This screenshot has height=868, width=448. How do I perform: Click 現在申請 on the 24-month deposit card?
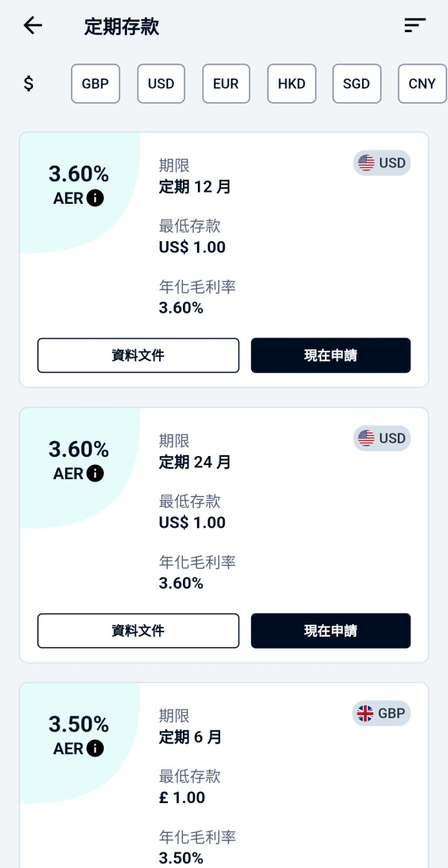331,631
